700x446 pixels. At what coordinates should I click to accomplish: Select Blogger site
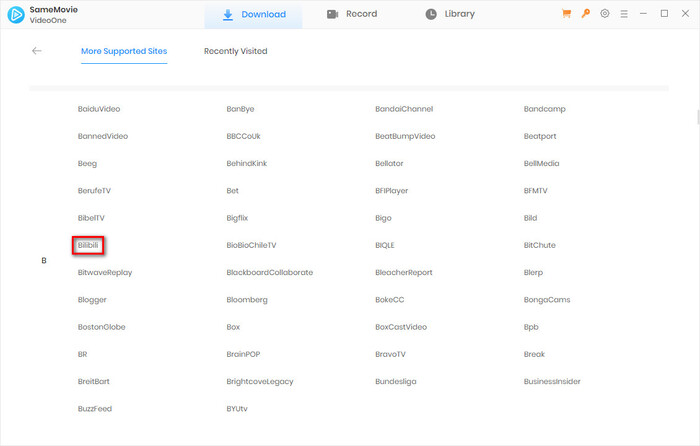(x=92, y=300)
